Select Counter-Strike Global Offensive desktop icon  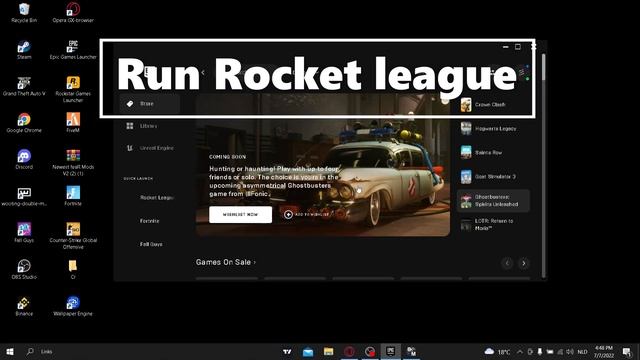[x=73, y=236]
